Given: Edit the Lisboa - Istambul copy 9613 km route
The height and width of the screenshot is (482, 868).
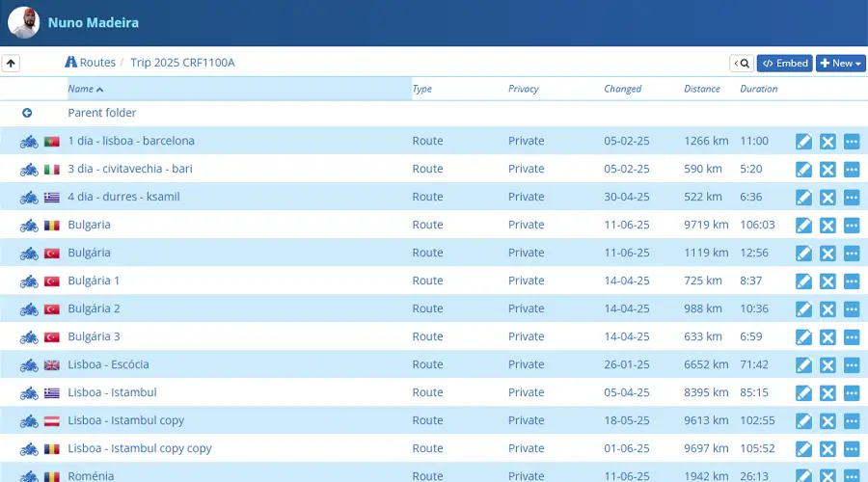Looking at the screenshot, I should point(803,420).
